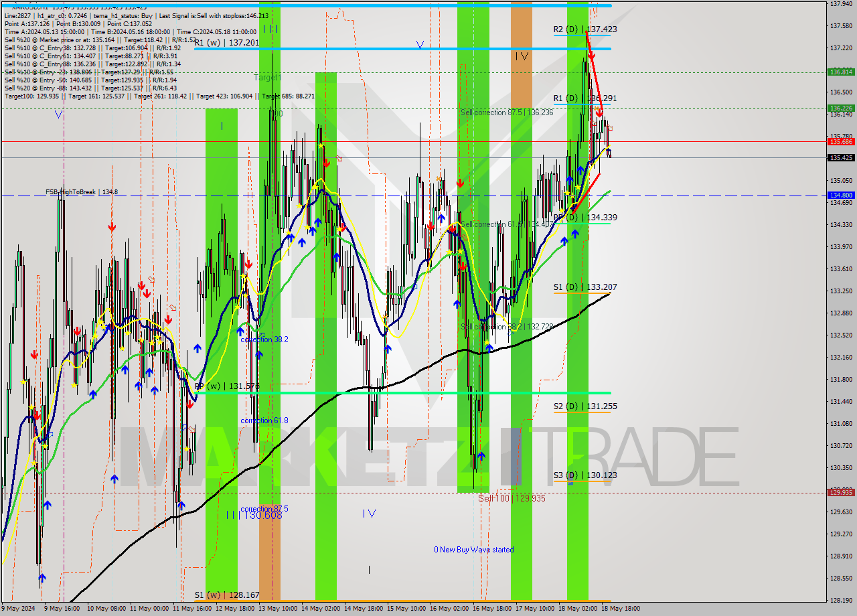Click 'Sell correction 61.8' annotation
Screen dimensions: 857x616
click(507, 224)
